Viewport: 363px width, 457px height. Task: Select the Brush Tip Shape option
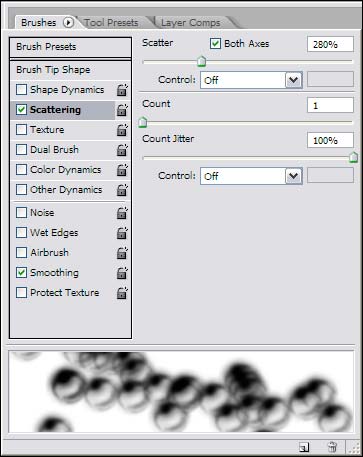(x=70, y=70)
